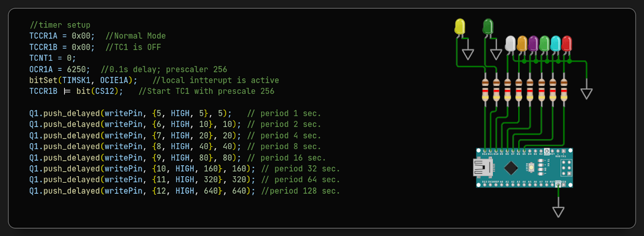Viewport: 644px width, 236px height.
Task: Select the ground symbol under the yellow LED
Action: pyautogui.click(x=468, y=54)
